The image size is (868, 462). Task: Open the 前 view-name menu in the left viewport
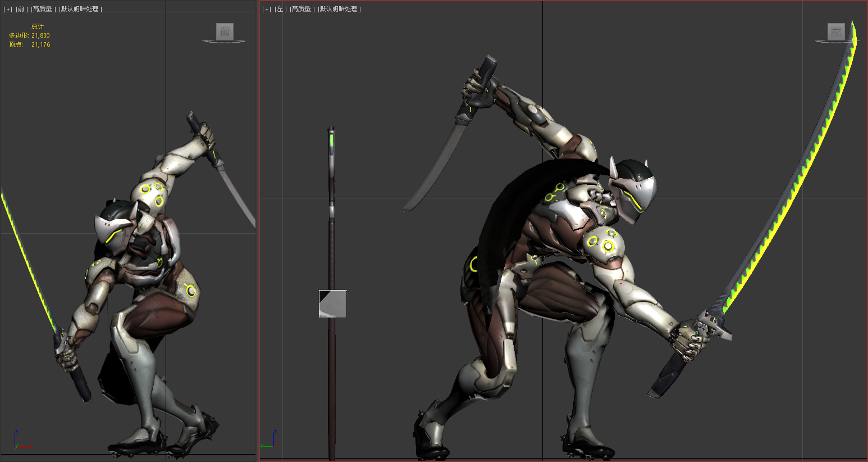pyautogui.click(x=21, y=9)
